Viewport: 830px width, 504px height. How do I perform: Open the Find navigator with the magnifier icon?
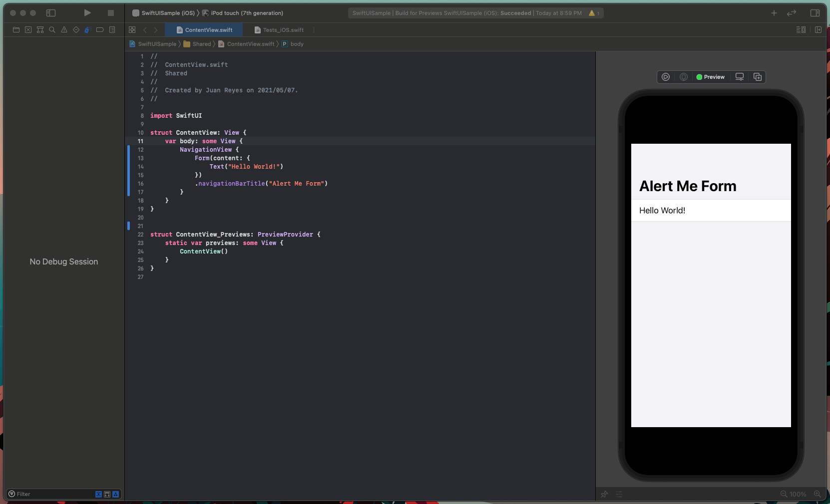click(52, 30)
